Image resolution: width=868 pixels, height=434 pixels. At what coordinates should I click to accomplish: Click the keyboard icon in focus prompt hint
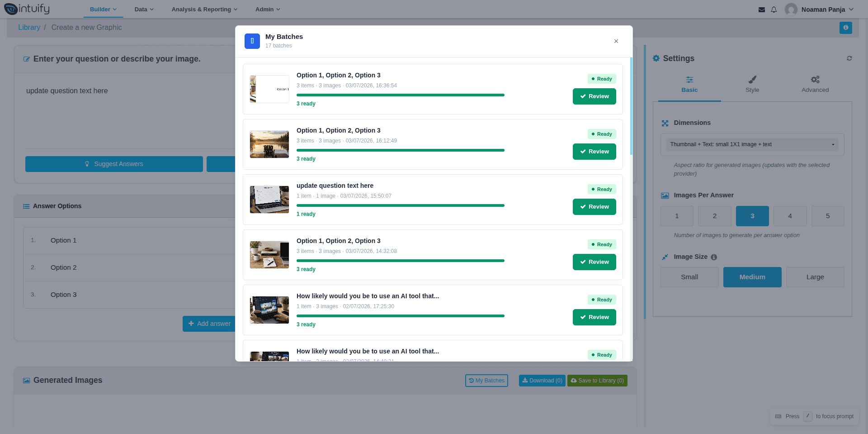778,416
